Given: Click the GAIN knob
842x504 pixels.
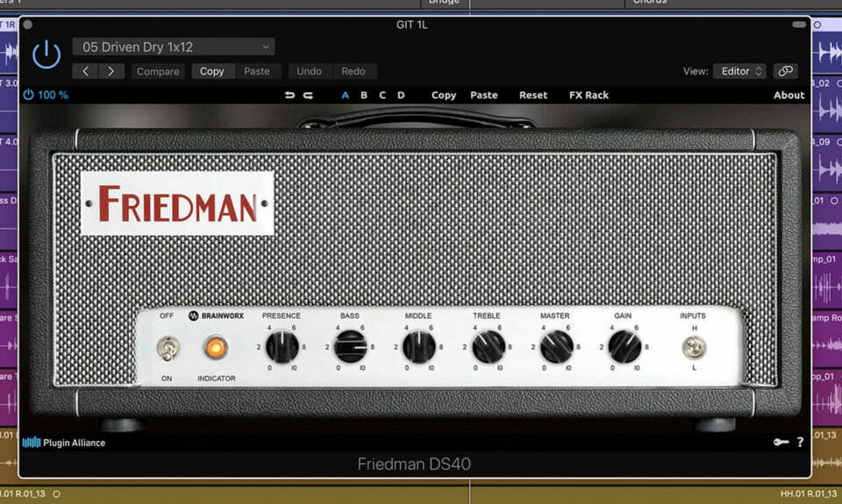Looking at the screenshot, I should pyautogui.click(x=624, y=346).
